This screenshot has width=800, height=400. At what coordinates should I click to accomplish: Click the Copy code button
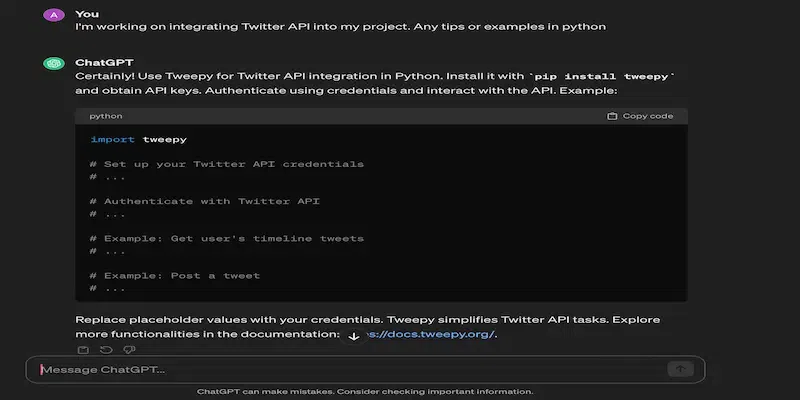coord(640,116)
